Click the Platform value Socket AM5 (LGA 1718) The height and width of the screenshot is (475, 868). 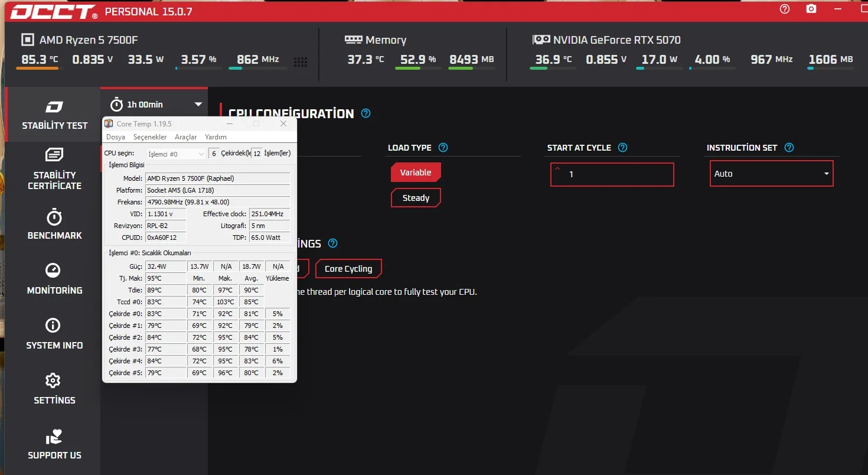click(x=218, y=190)
